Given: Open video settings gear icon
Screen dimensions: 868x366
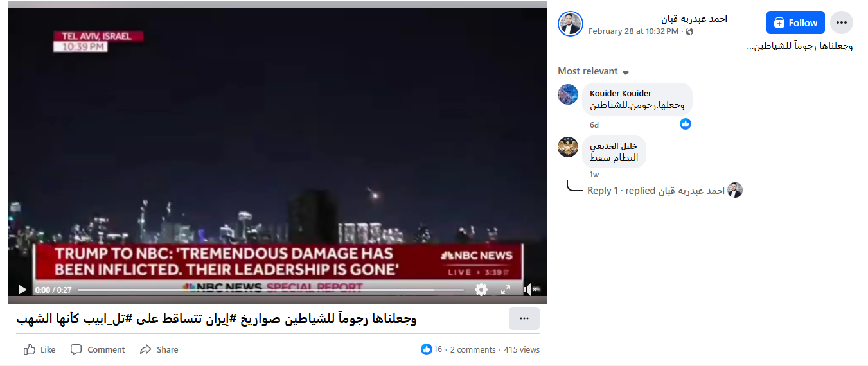Looking at the screenshot, I should 481,290.
